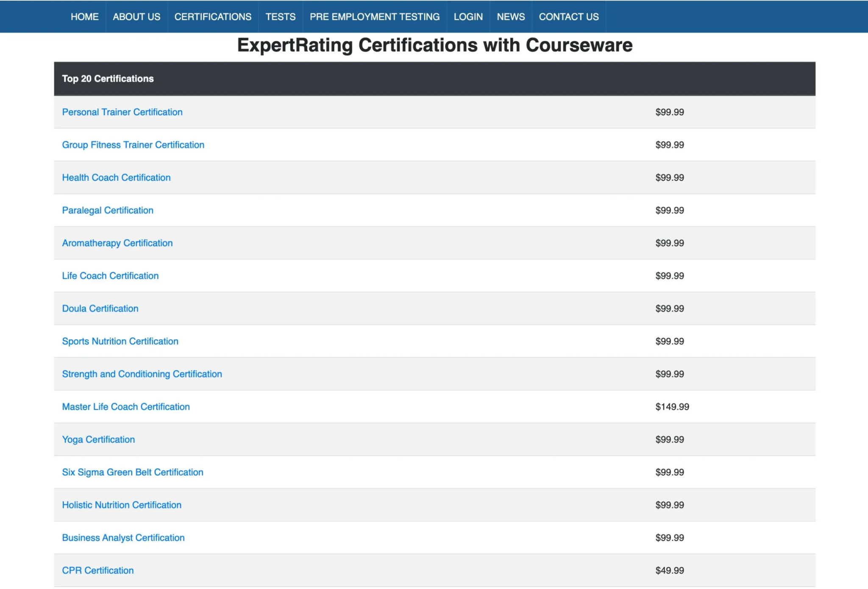Open PRE EMPLOYMENT TESTING page
This screenshot has width=868, height=589.
point(375,17)
